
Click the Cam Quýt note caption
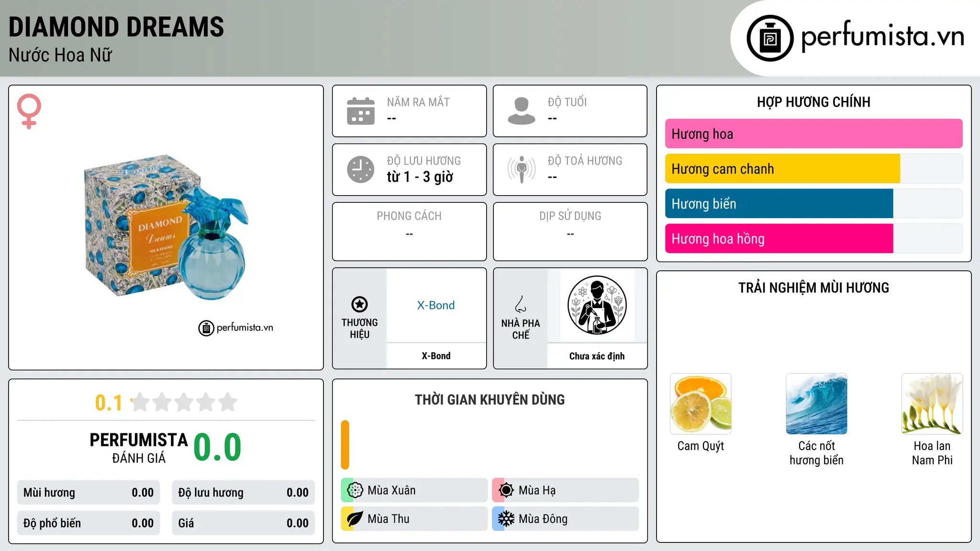tap(701, 446)
